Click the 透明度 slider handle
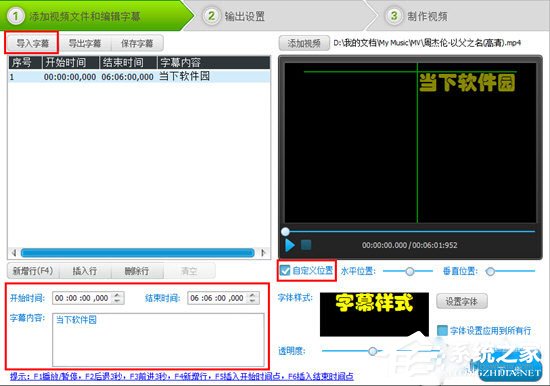550x386 pixels. point(373,351)
